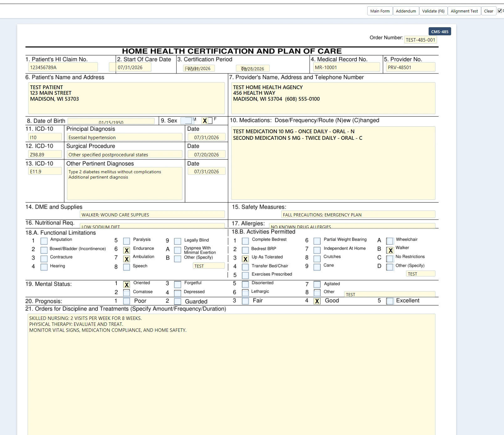
Task: Edit Principal Diagnosis Essential hypertension field
Action: [125, 137]
